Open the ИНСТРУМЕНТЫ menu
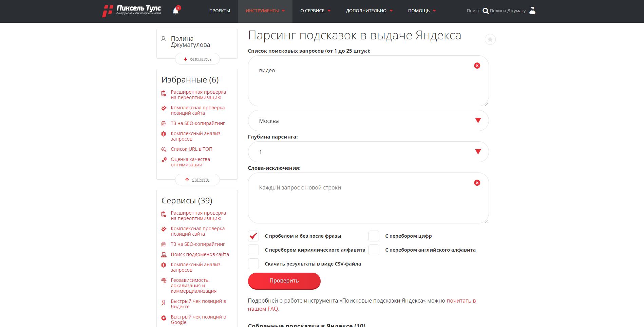This screenshot has width=644, height=327. point(265,11)
